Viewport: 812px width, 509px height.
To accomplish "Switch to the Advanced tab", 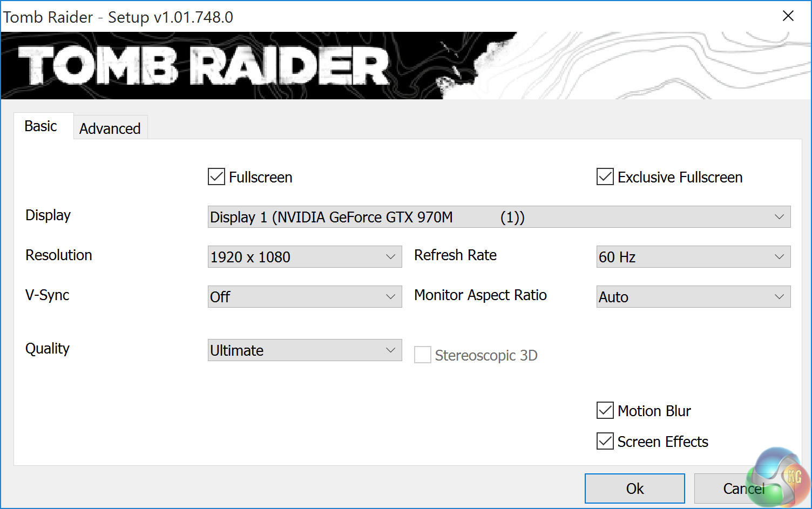I will point(110,128).
